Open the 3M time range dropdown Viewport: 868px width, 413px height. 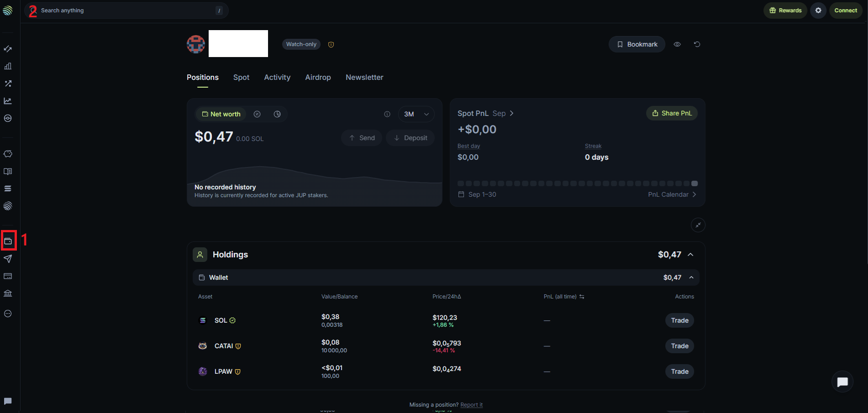pos(416,114)
